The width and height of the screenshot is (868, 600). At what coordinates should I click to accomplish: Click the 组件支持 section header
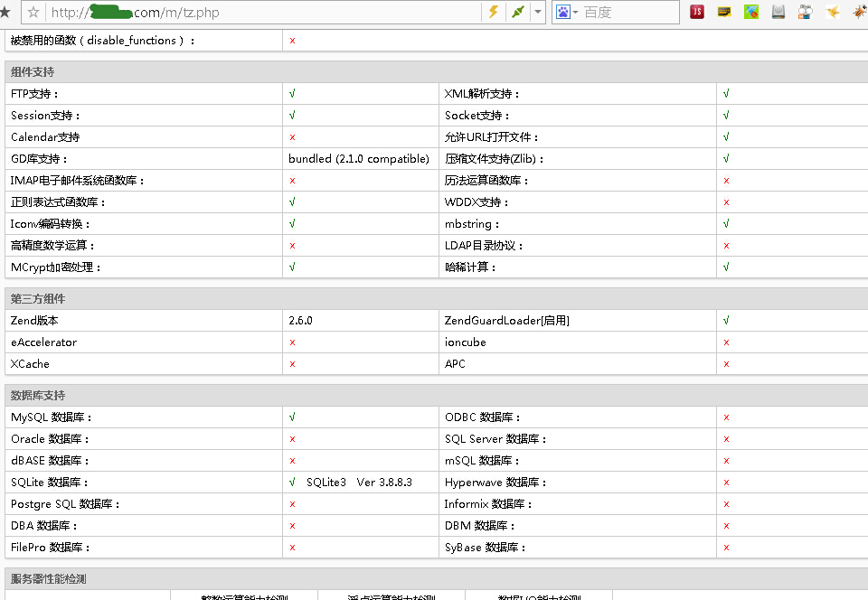(x=38, y=72)
